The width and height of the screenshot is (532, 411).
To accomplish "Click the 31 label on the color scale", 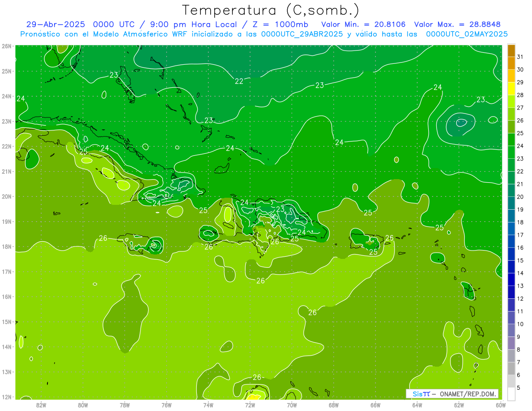I will (x=520, y=57).
